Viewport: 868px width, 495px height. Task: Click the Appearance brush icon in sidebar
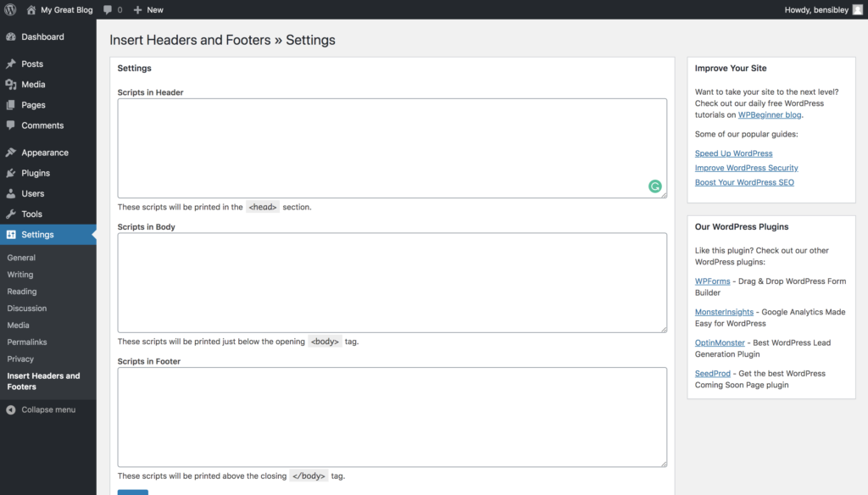pos(11,153)
